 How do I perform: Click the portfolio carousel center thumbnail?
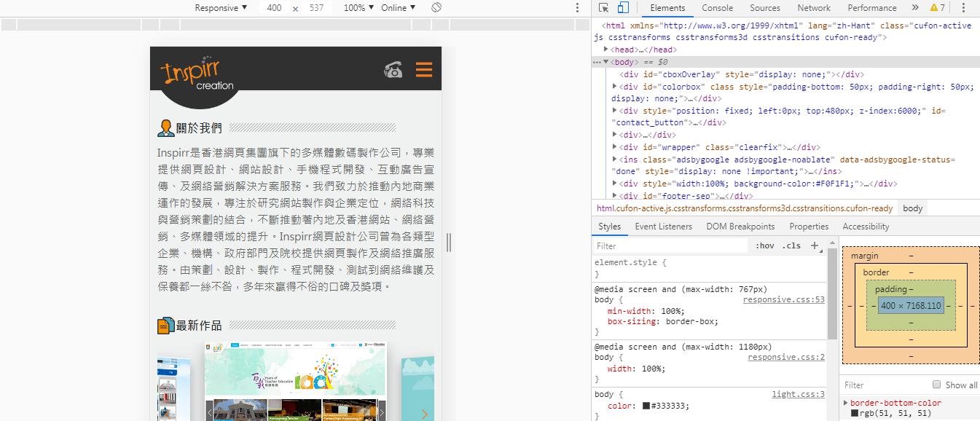click(295, 381)
